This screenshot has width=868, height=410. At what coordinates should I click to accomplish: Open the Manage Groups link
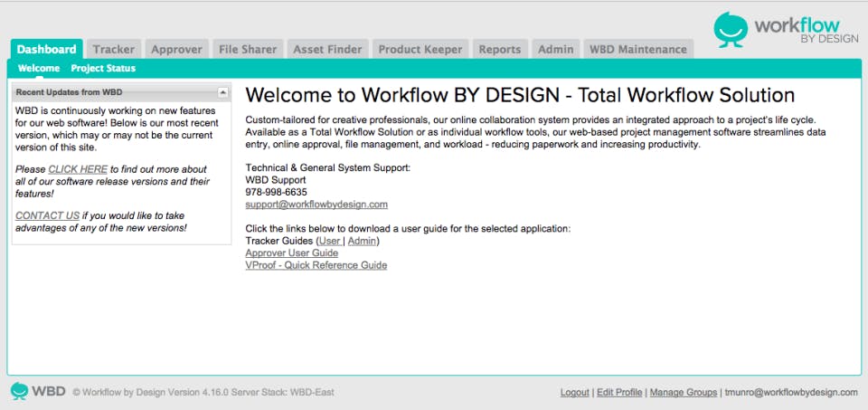684,392
